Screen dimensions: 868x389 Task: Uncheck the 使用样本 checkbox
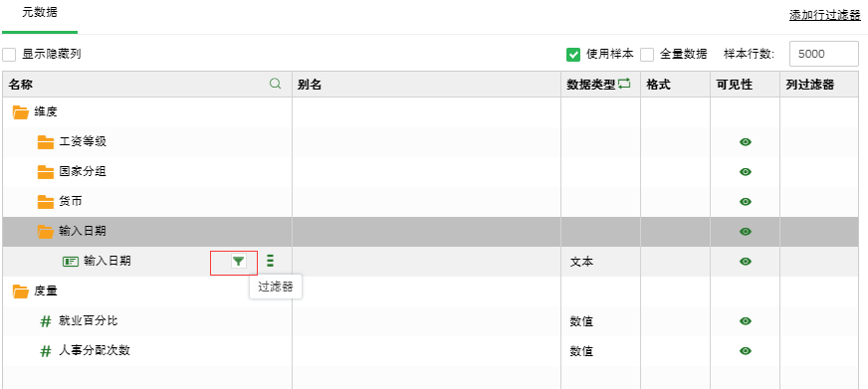(573, 55)
